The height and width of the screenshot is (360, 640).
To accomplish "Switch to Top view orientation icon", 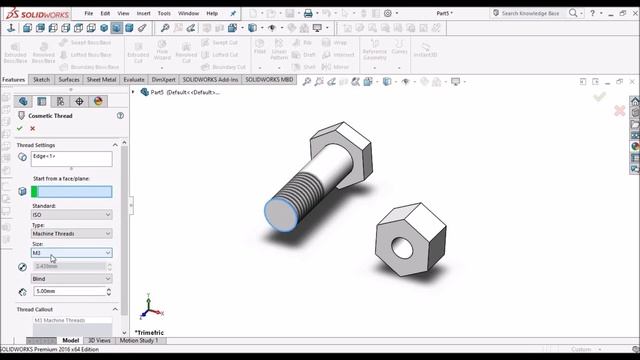I will tap(78, 28).
